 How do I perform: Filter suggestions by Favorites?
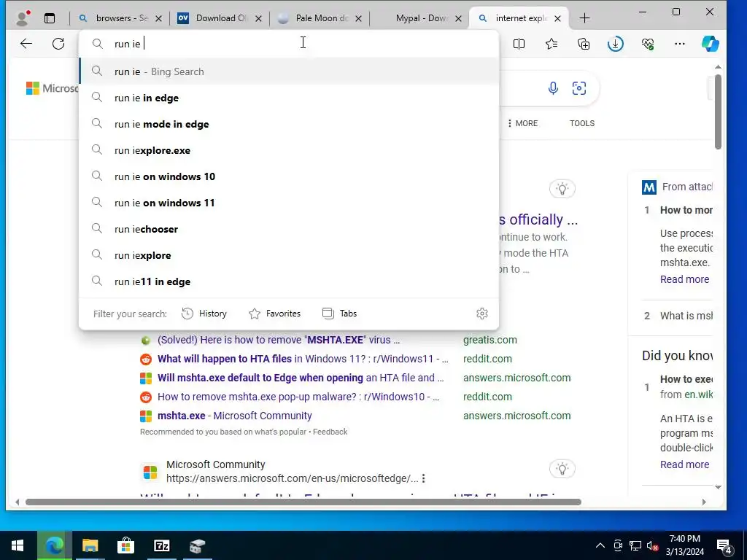coord(274,314)
